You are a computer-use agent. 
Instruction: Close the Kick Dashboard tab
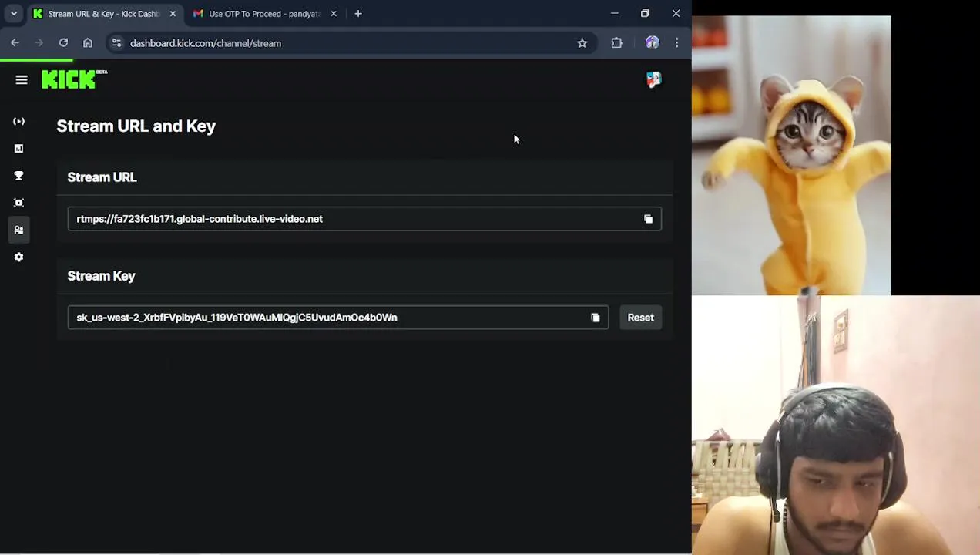[173, 14]
